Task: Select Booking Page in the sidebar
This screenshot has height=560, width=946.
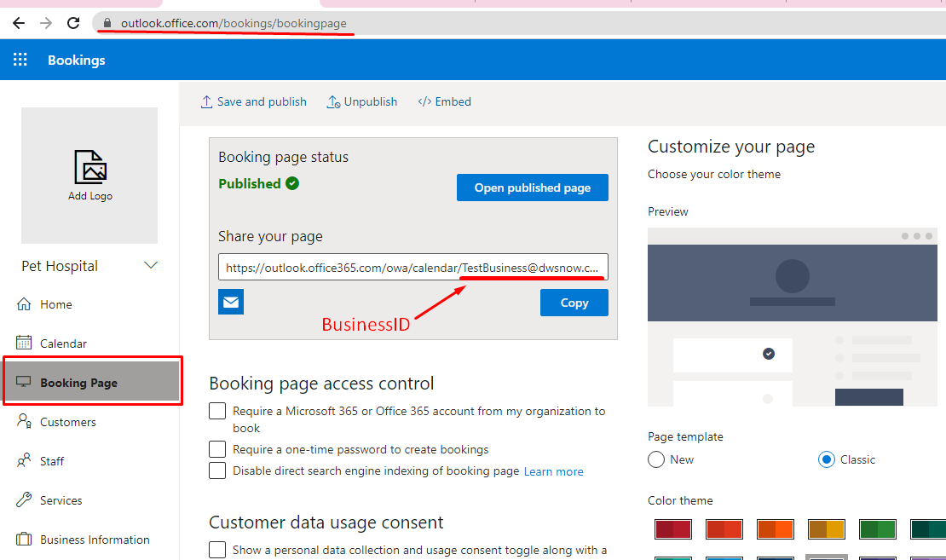Action: tap(78, 383)
